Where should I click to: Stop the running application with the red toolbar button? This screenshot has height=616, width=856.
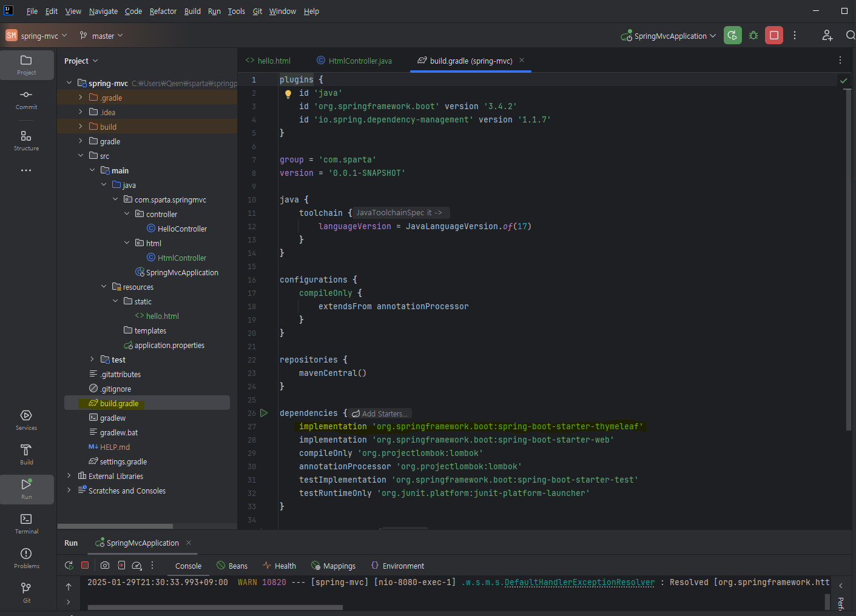tap(774, 35)
